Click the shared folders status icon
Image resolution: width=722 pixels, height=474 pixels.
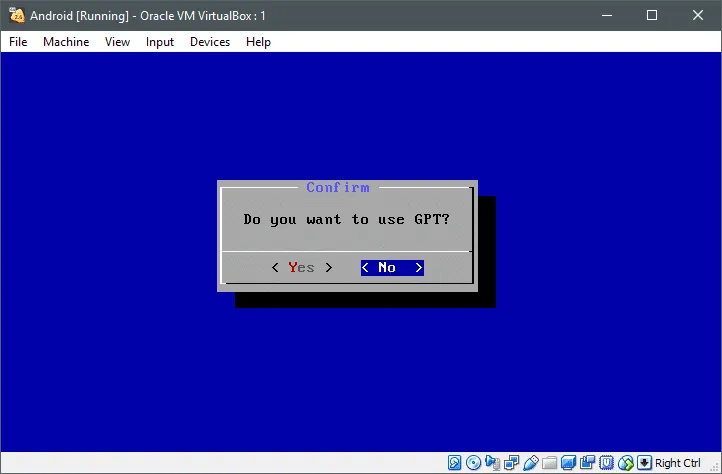click(549, 462)
